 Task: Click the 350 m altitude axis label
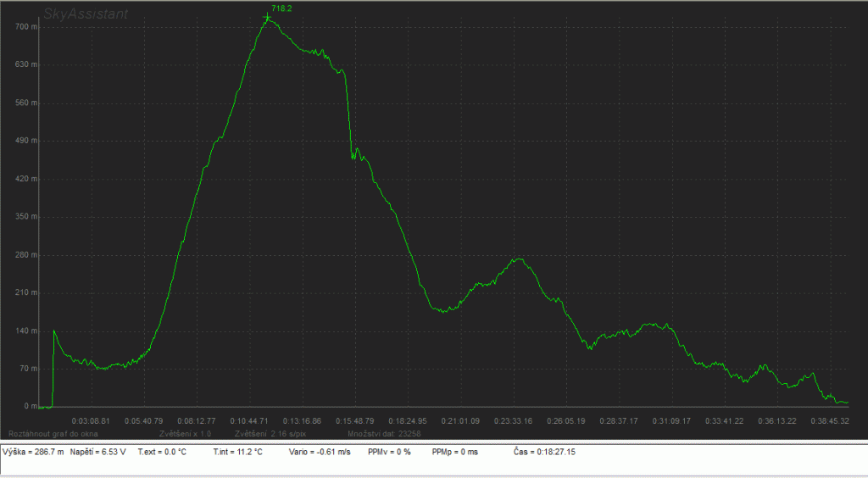(28, 217)
